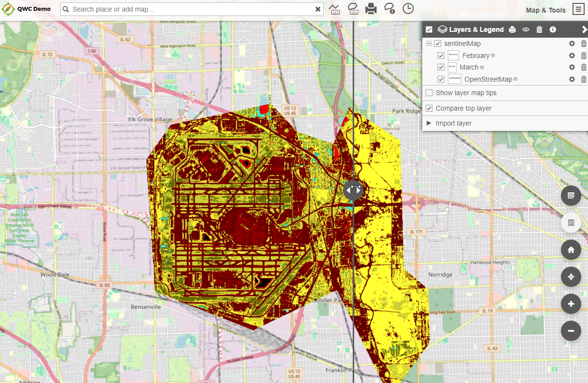Viewport: 588px width, 383px height.
Task: Activate the identify region tool
Action: pyautogui.click(x=389, y=9)
